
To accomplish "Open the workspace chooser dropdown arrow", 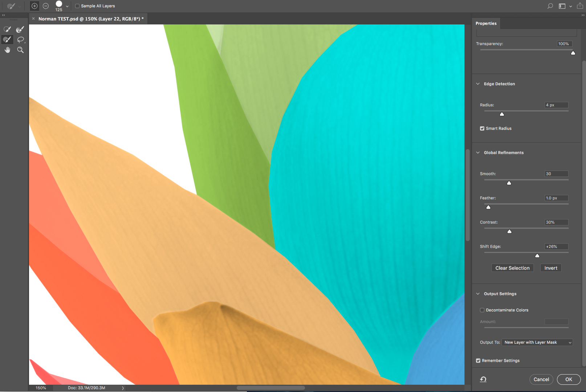I will click(x=570, y=6).
